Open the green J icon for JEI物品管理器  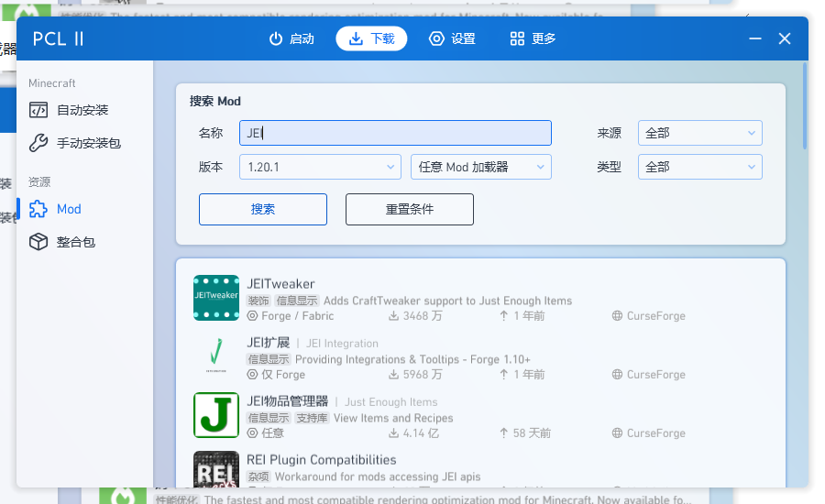tap(216, 415)
